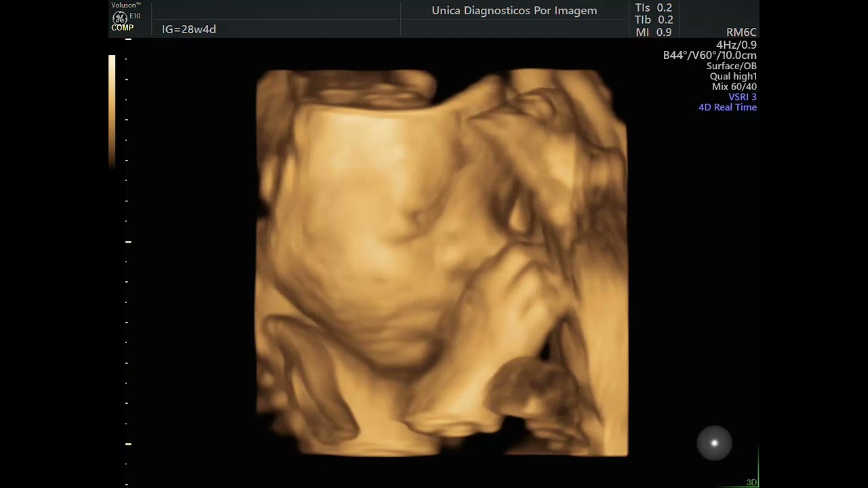Click the 3D fetal face rendering
The width and height of the screenshot is (868, 488).
pos(441,262)
